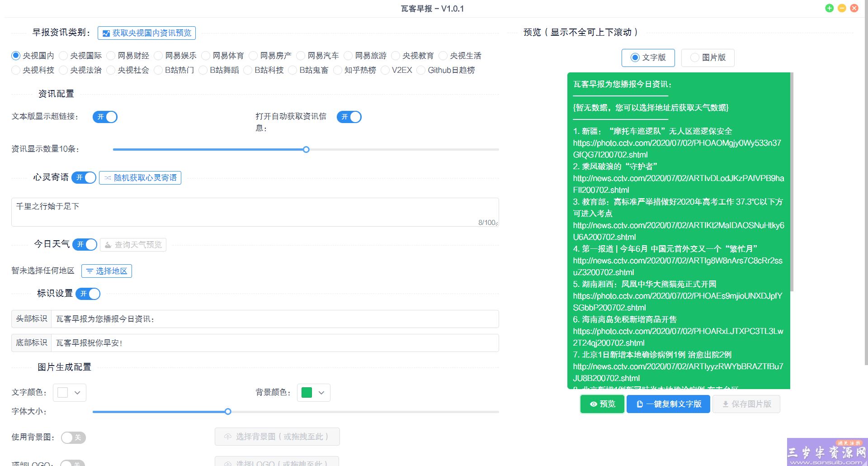The image size is (868, 466).
Task: Select the 知乎热榜 radio option
Action: [x=354, y=70]
